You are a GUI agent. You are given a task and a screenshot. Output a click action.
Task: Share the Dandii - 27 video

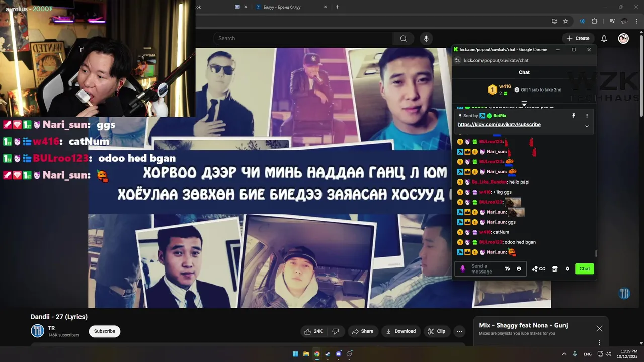(x=362, y=331)
